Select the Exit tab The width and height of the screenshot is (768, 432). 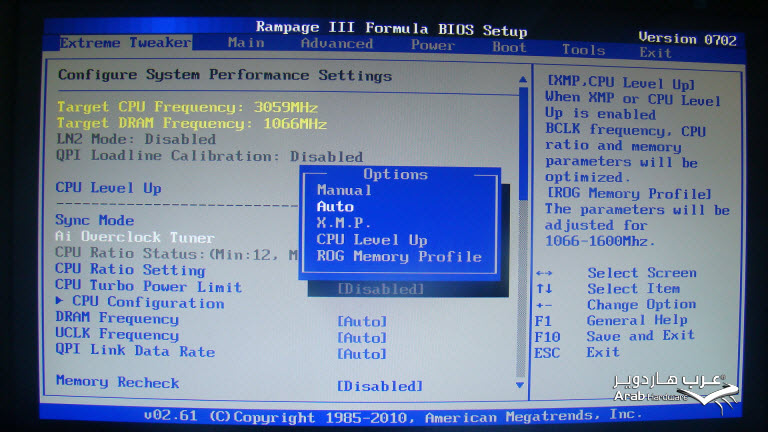655,52
